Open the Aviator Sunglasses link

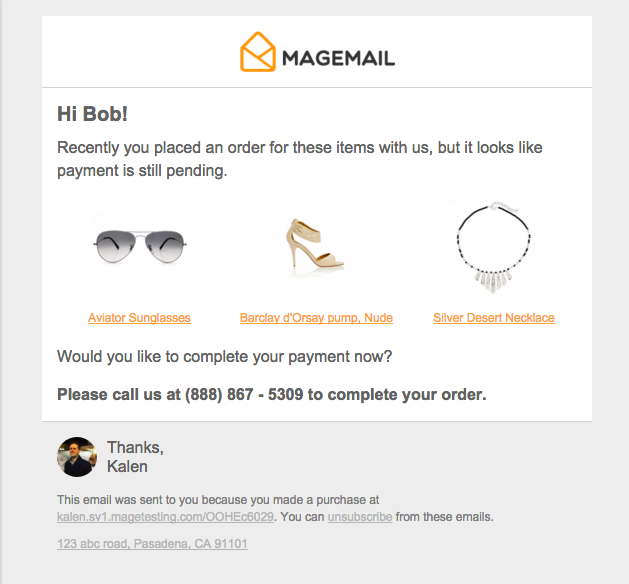coord(139,318)
